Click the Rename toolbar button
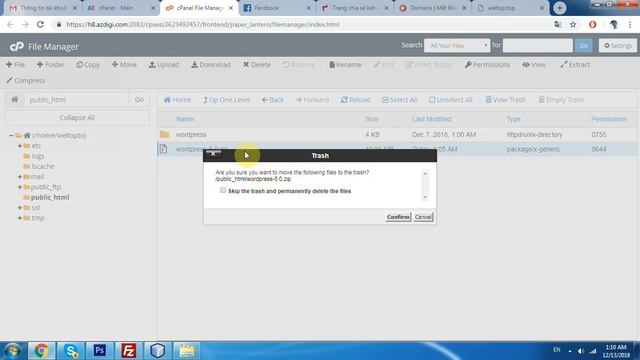This screenshot has width=640, height=360. [345, 64]
